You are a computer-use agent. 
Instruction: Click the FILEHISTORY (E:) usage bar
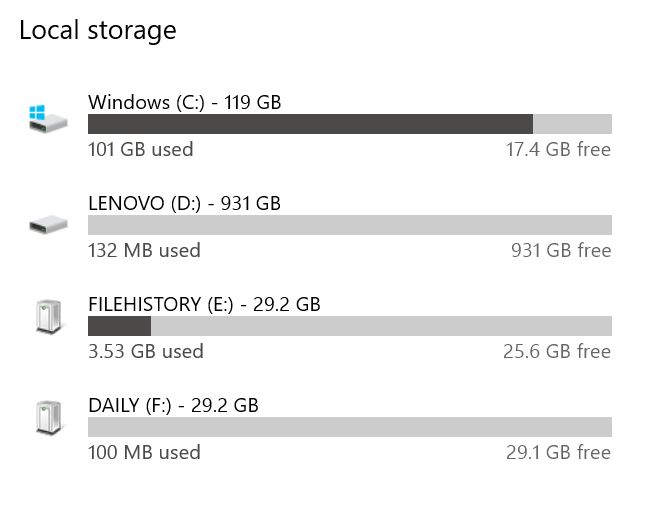(349, 326)
